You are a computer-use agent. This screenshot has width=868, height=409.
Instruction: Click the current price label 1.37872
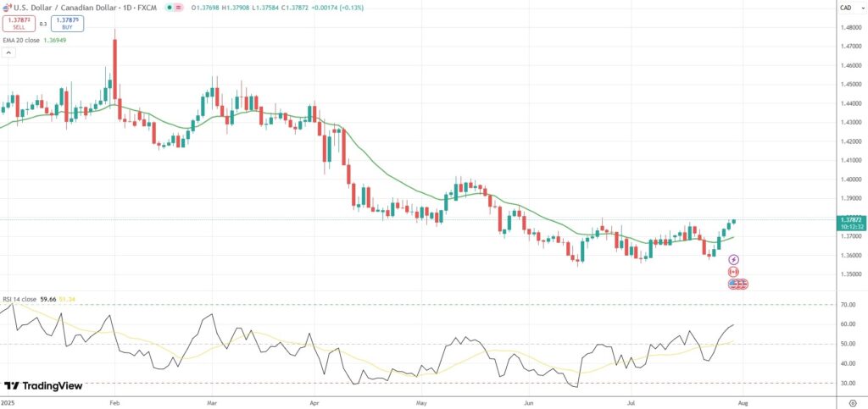point(849,219)
